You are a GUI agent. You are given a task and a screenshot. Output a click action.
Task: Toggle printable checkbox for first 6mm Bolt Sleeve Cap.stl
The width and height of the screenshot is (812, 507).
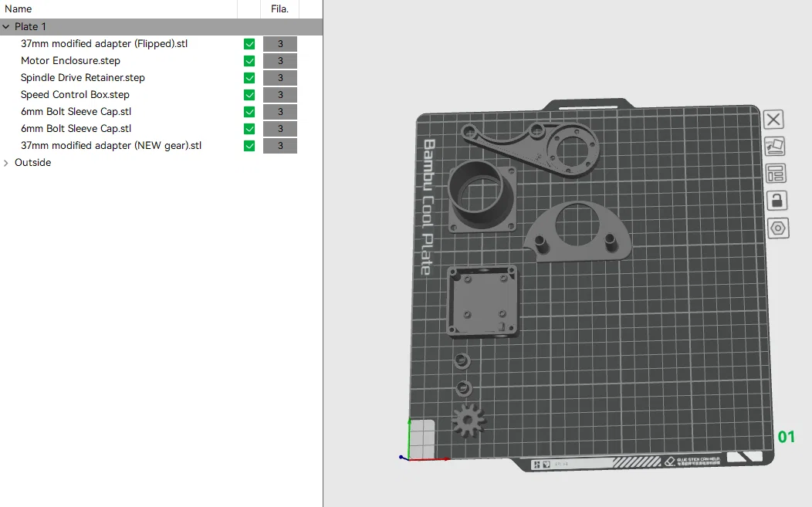[249, 112]
